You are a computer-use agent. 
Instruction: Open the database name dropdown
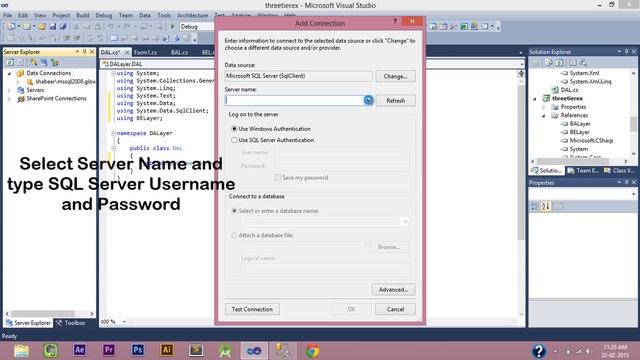coord(405,222)
